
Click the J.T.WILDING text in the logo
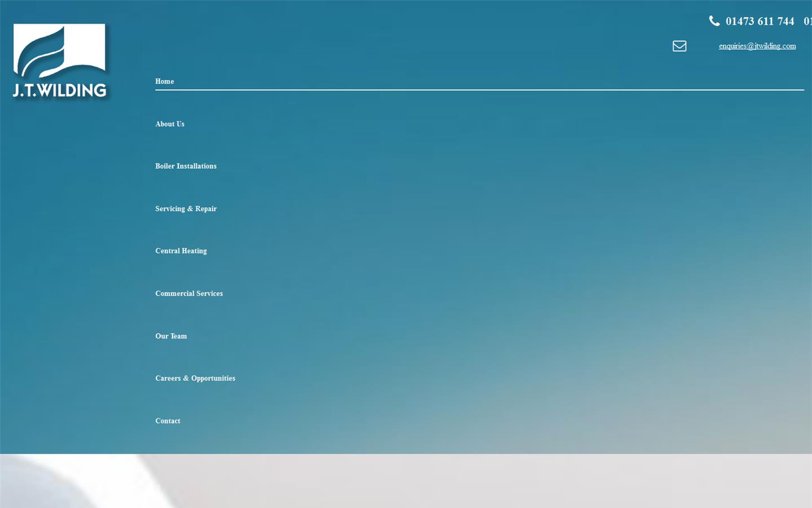click(x=59, y=90)
